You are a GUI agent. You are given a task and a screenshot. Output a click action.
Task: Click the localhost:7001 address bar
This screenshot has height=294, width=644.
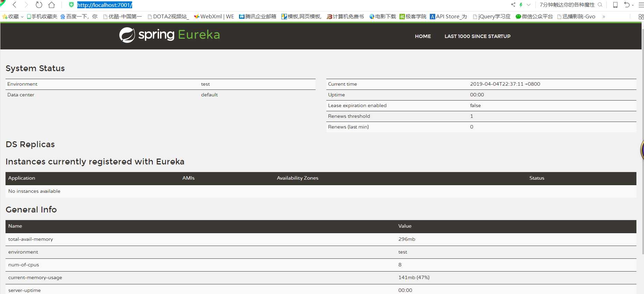(105, 5)
